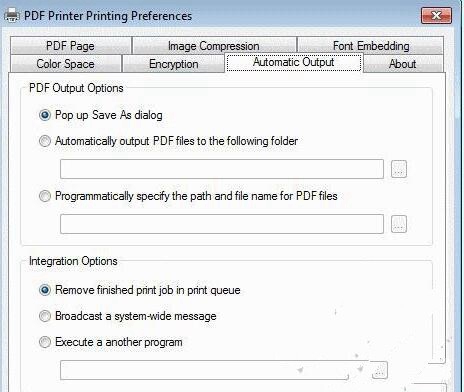Viewport: 464px width, 392px height.
Task: Open the Color Space tab
Action: [65, 64]
